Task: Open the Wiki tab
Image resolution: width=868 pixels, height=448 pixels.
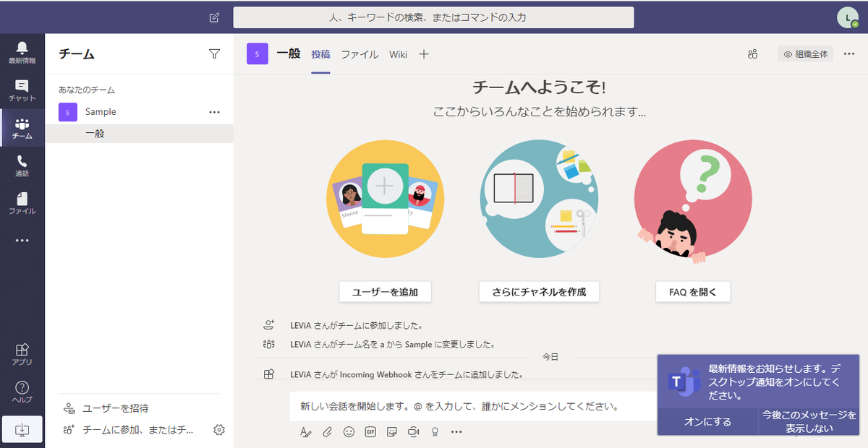Action: (398, 54)
